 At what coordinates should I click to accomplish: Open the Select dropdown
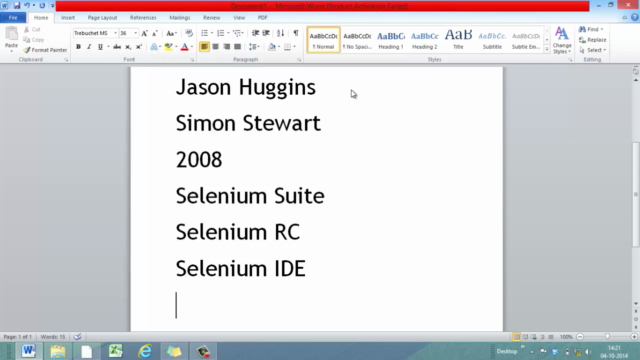pyautogui.click(x=604, y=50)
